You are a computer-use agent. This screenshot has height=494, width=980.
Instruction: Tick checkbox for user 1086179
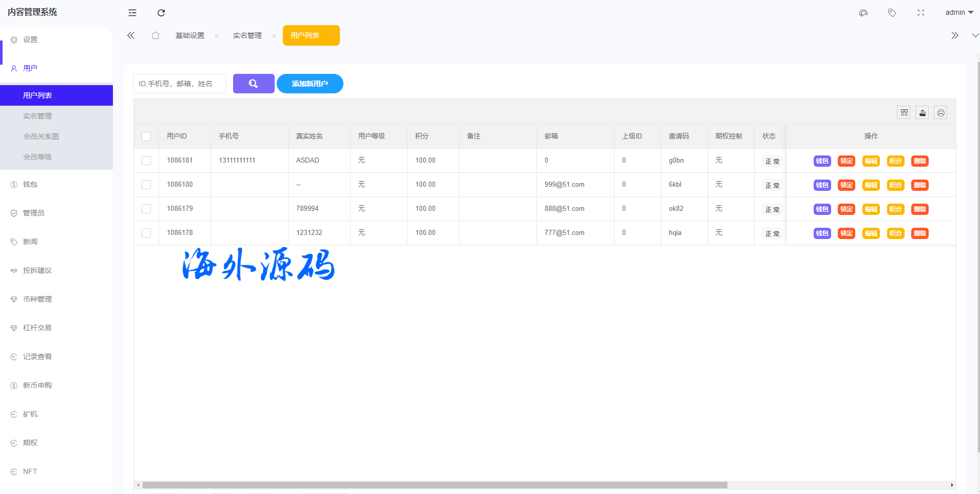[146, 209]
